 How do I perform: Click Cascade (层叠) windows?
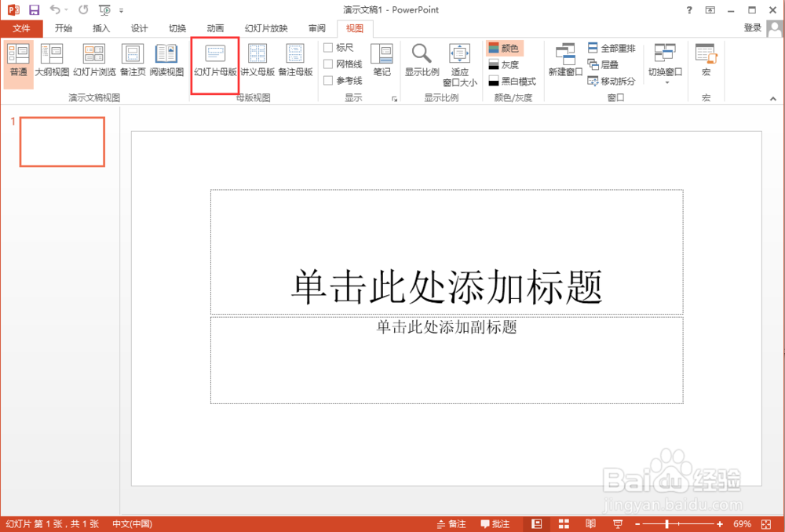(x=603, y=64)
